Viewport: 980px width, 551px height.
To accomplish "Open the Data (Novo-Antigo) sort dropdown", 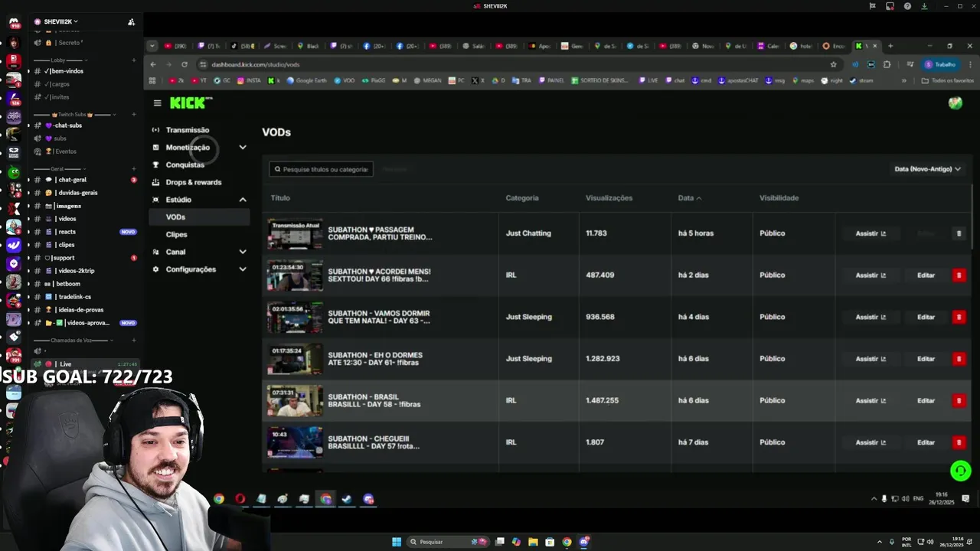I will pyautogui.click(x=927, y=169).
